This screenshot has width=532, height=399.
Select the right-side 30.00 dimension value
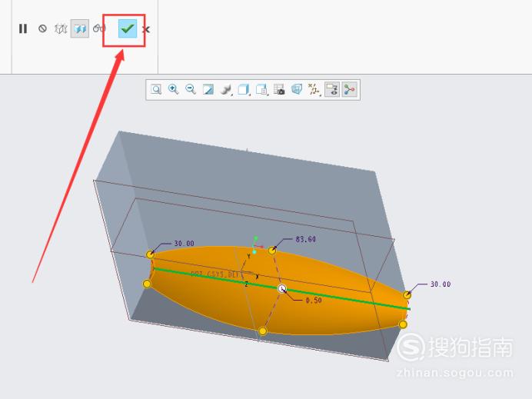441,284
